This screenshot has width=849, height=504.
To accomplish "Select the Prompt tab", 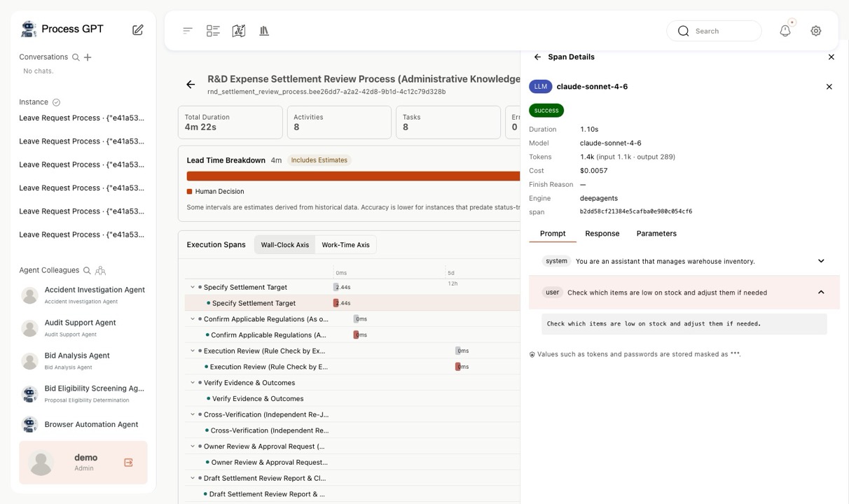I will (x=553, y=234).
